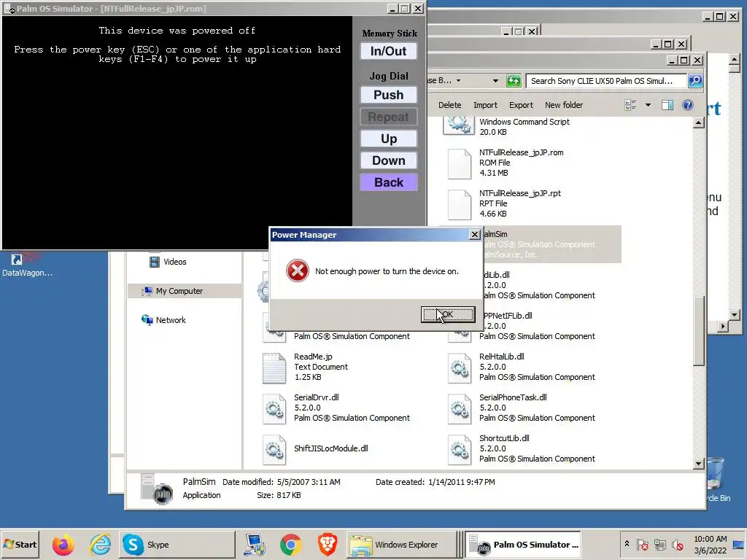Launch Firefox from the taskbar
Screen dimensions: 747x560
(63, 545)
